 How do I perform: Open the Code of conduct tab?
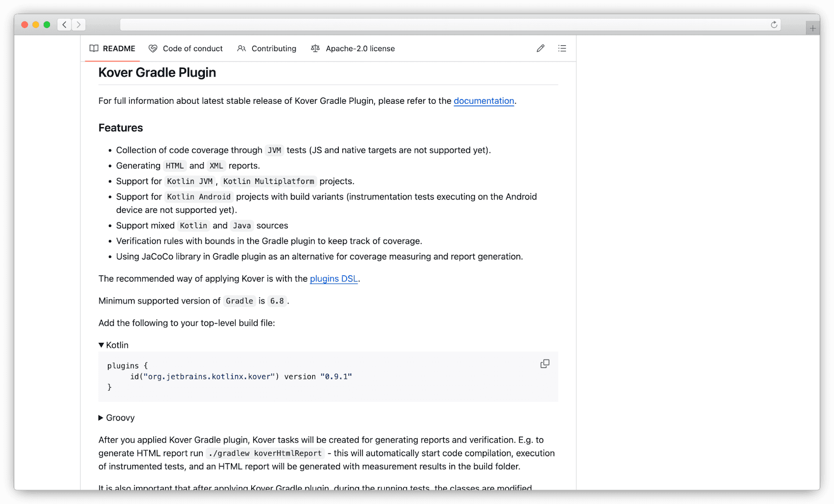193,48
